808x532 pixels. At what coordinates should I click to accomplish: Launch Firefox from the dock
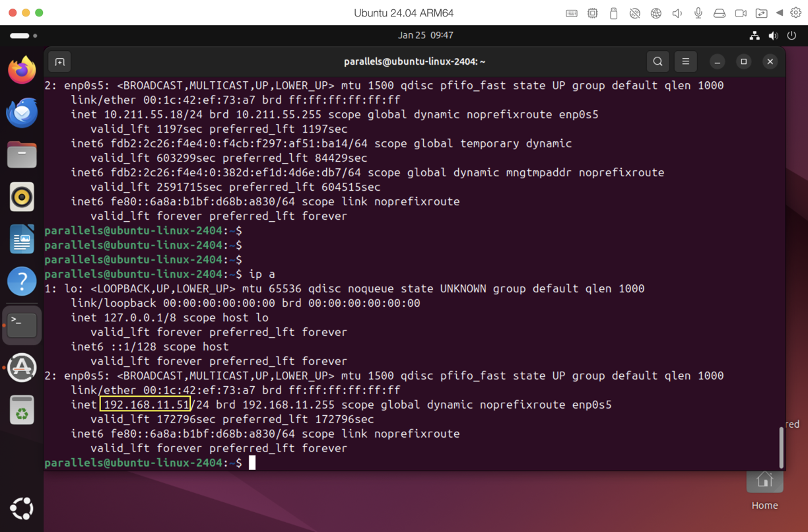tap(22, 70)
